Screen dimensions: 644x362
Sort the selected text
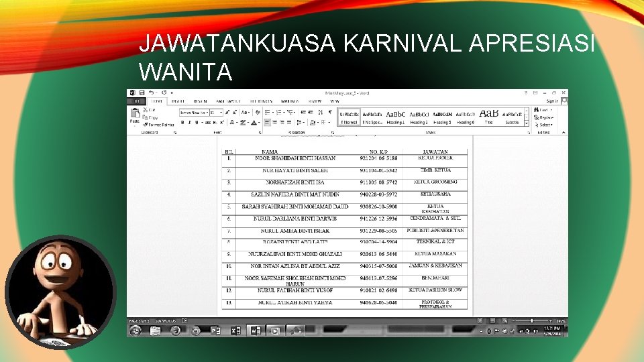[321, 112]
